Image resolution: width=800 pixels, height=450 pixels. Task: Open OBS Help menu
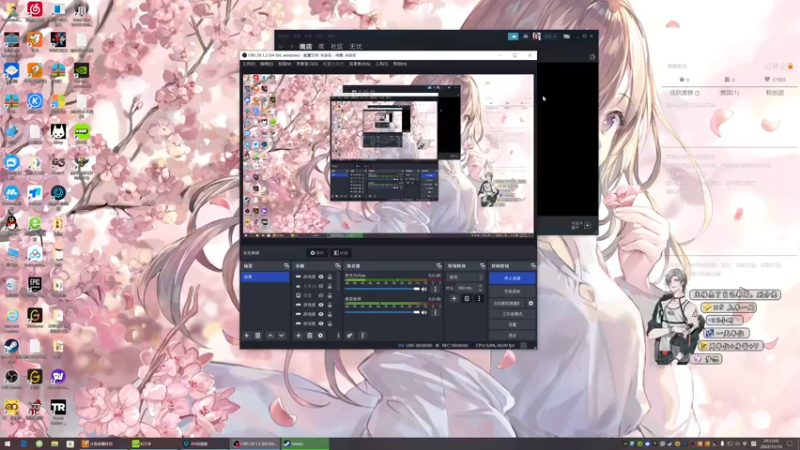pos(399,64)
